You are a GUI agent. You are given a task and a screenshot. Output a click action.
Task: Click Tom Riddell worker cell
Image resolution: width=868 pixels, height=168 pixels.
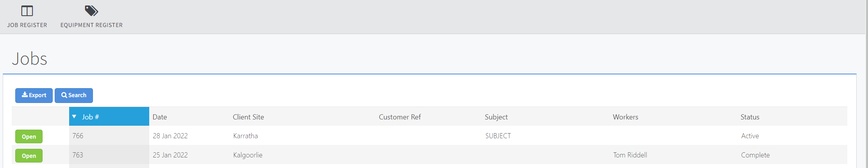pos(630,155)
